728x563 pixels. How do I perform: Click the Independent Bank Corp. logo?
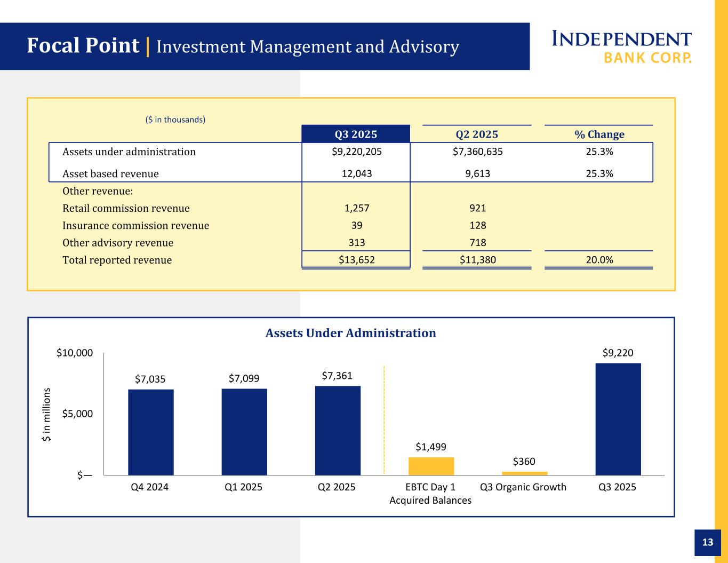[x=621, y=47]
